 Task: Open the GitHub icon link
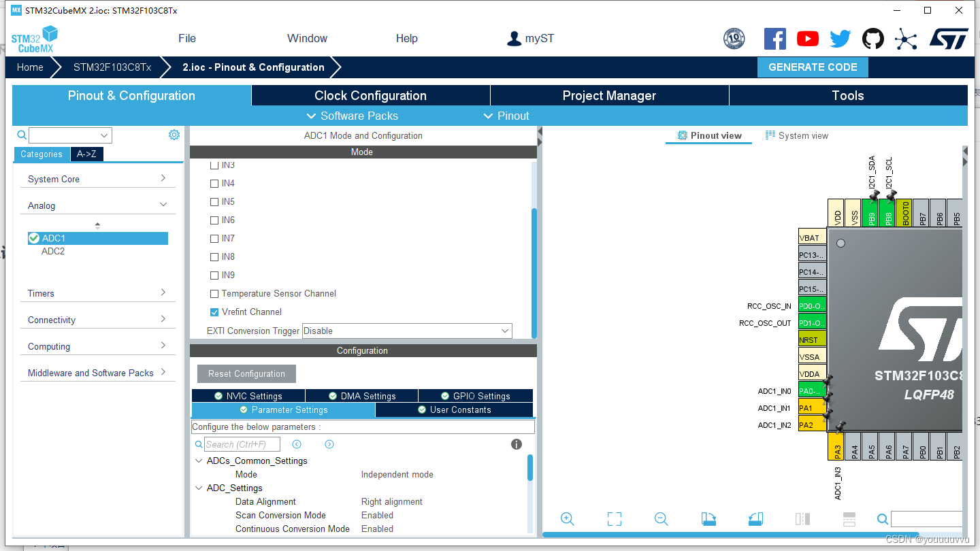[x=873, y=39]
